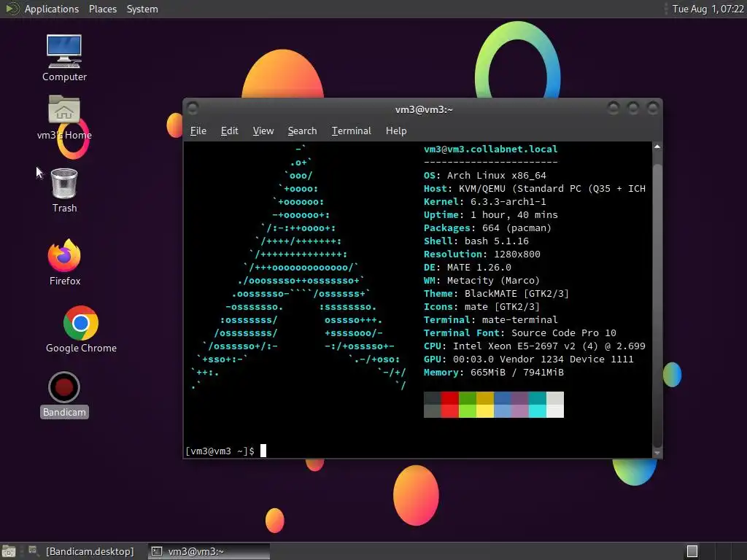This screenshot has height=560, width=747.
Task: Open the Computer desktop icon
Action: [64, 58]
